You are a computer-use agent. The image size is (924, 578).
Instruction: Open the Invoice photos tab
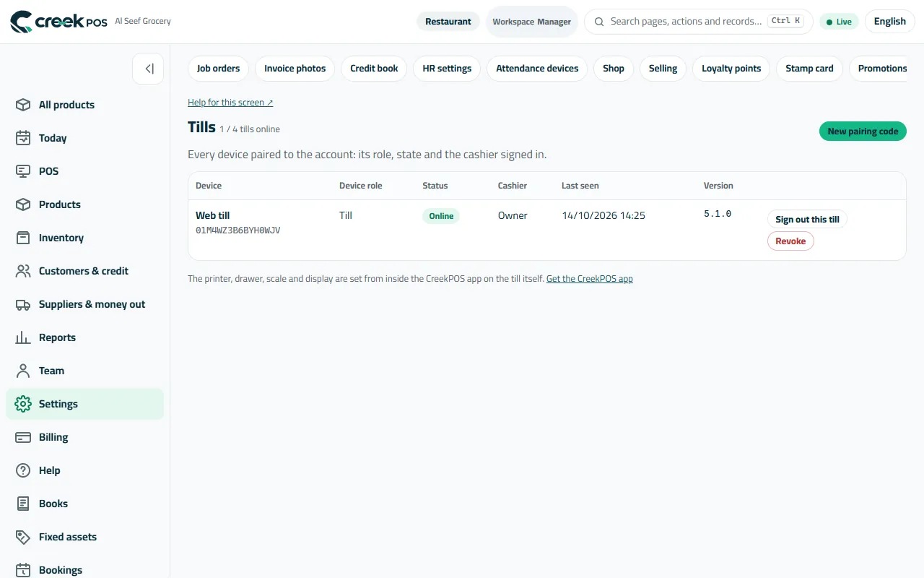[x=295, y=69]
